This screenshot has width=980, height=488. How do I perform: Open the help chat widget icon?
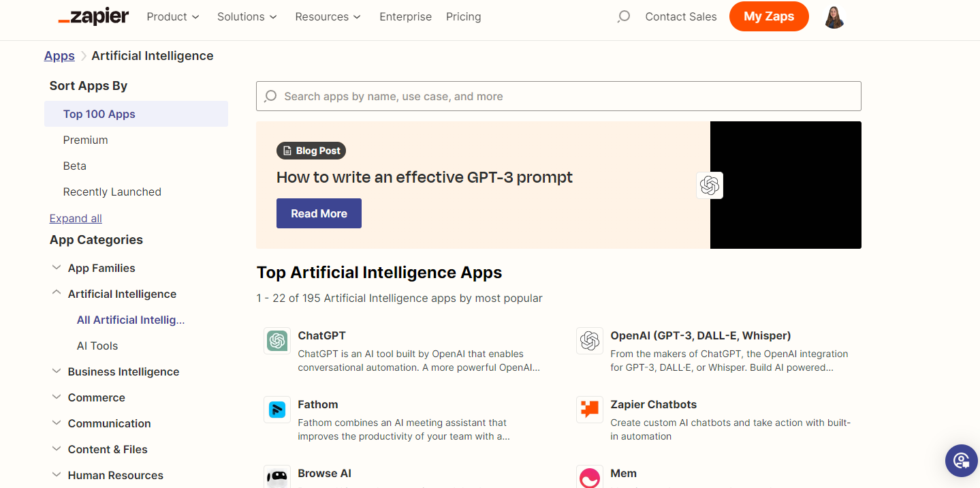click(x=961, y=461)
